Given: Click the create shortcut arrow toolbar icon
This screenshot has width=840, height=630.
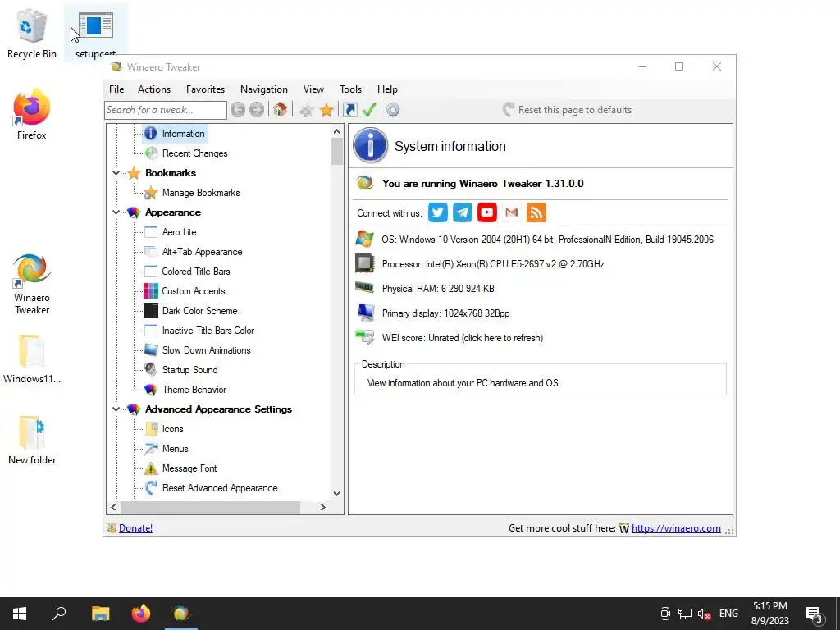Looking at the screenshot, I should click(x=349, y=110).
